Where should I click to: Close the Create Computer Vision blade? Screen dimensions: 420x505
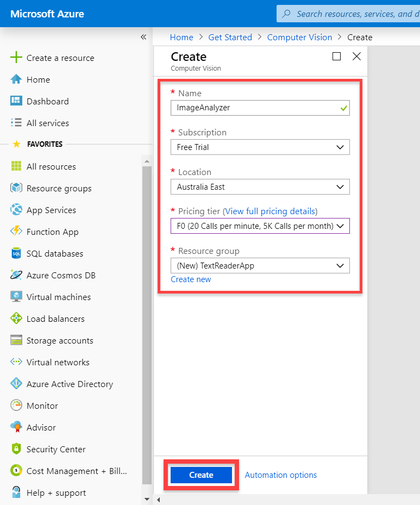point(356,57)
